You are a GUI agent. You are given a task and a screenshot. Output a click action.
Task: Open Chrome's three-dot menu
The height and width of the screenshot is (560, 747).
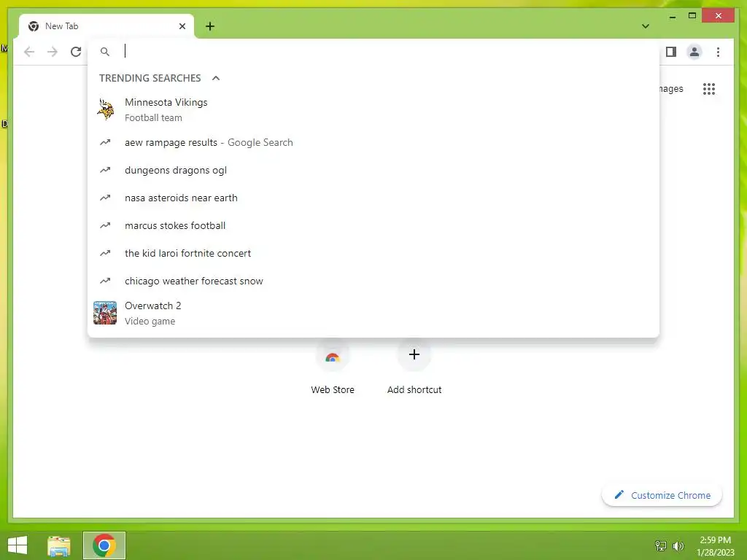coord(718,52)
